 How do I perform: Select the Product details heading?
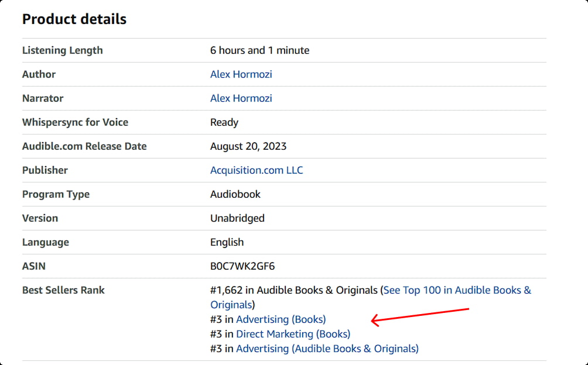(74, 19)
